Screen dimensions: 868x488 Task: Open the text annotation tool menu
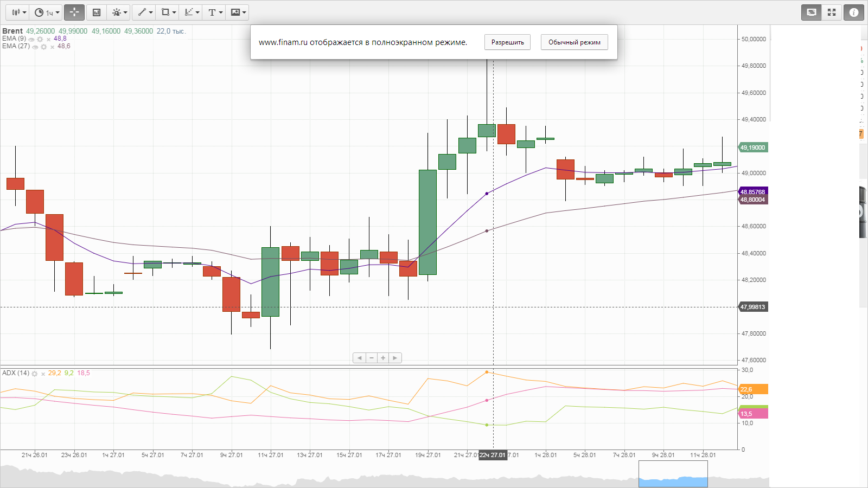pyautogui.click(x=215, y=12)
